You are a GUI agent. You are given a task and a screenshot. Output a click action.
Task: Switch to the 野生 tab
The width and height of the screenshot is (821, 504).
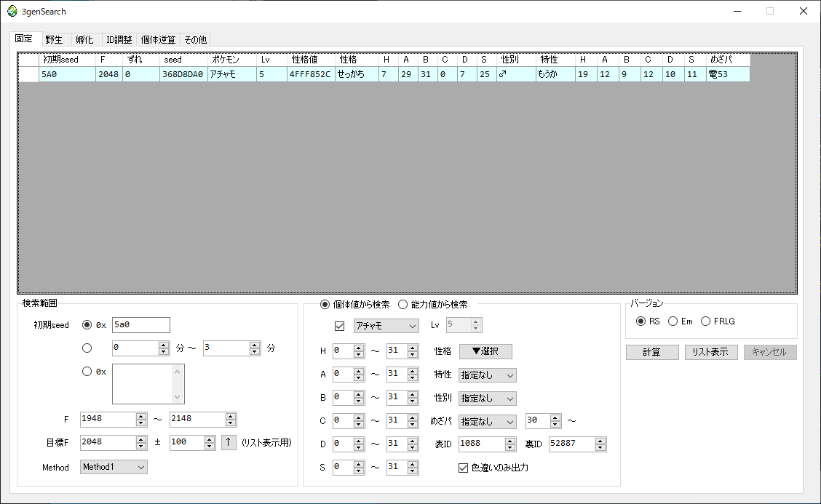pos(53,40)
